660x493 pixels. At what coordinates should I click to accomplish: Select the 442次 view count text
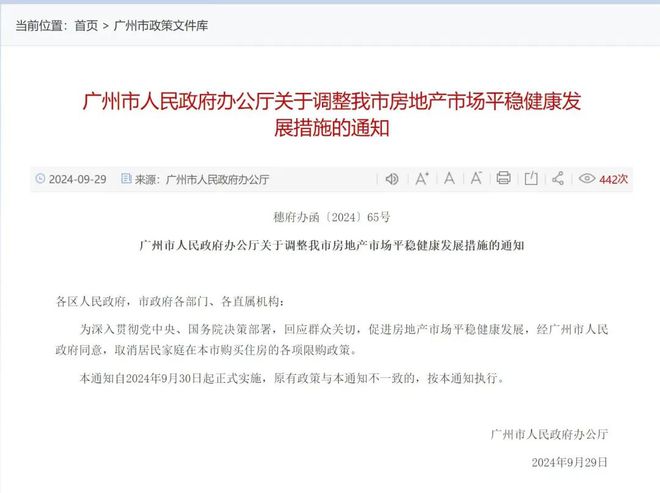coord(614,179)
